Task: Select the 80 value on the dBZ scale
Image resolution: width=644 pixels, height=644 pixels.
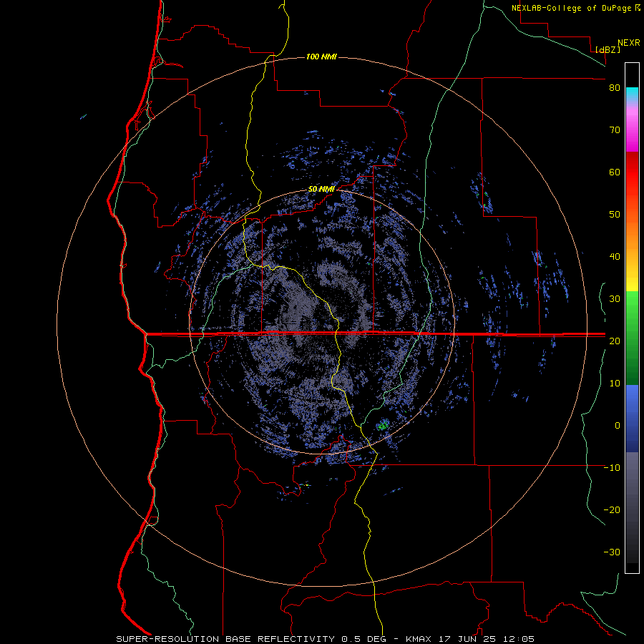Action: coord(615,88)
